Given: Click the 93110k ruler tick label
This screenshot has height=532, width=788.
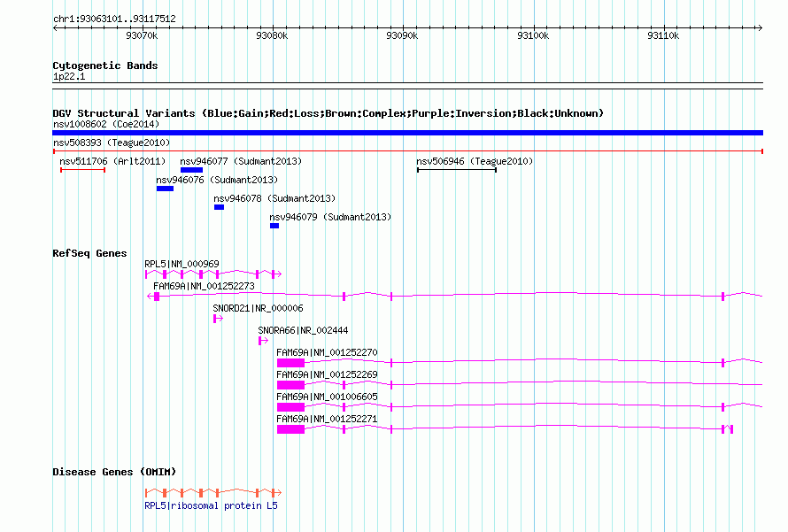Looking at the screenshot, I should coord(663,35).
